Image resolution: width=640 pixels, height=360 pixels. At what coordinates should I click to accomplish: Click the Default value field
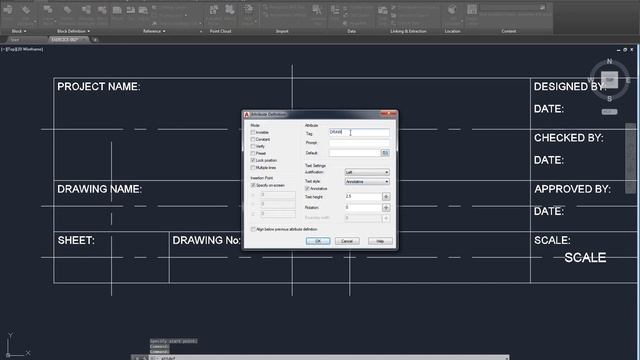point(354,153)
